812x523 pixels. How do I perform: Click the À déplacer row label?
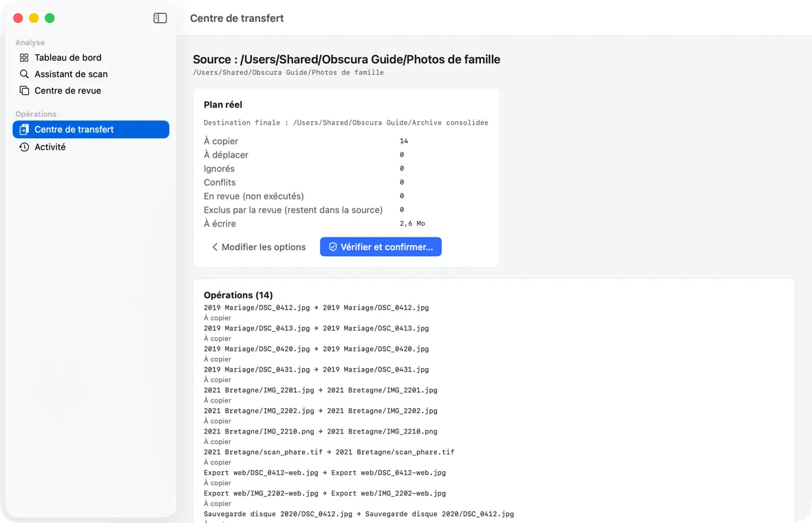point(226,155)
